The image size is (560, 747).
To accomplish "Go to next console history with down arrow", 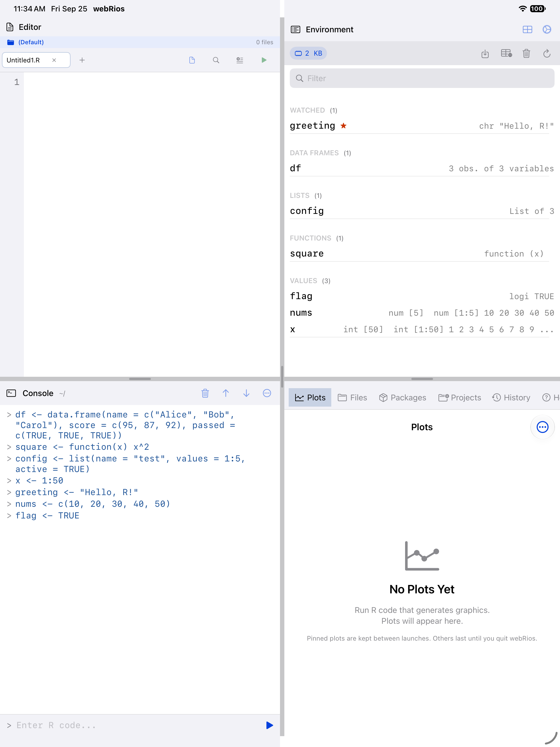I will pyautogui.click(x=246, y=393).
